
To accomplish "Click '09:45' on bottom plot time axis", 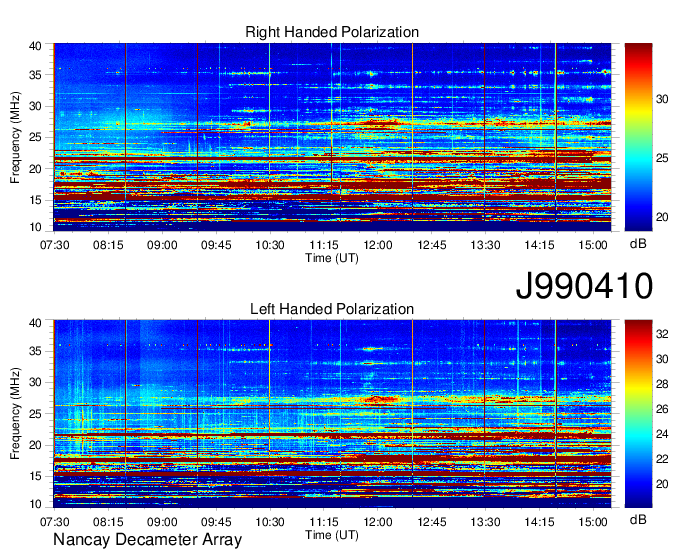I will coord(216,522).
